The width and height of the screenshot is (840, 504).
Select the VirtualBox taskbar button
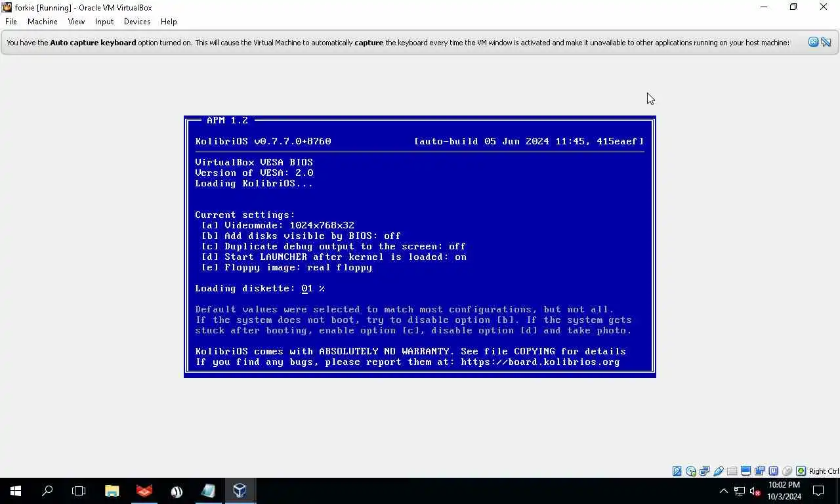(x=240, y=491)
